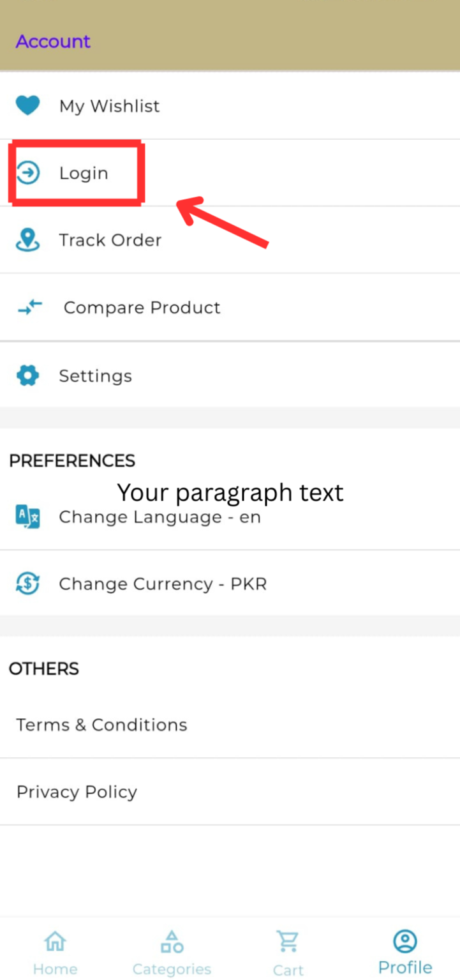
Task: Tap the heart icon beside My Wishlist
Action: coord(27,105)
